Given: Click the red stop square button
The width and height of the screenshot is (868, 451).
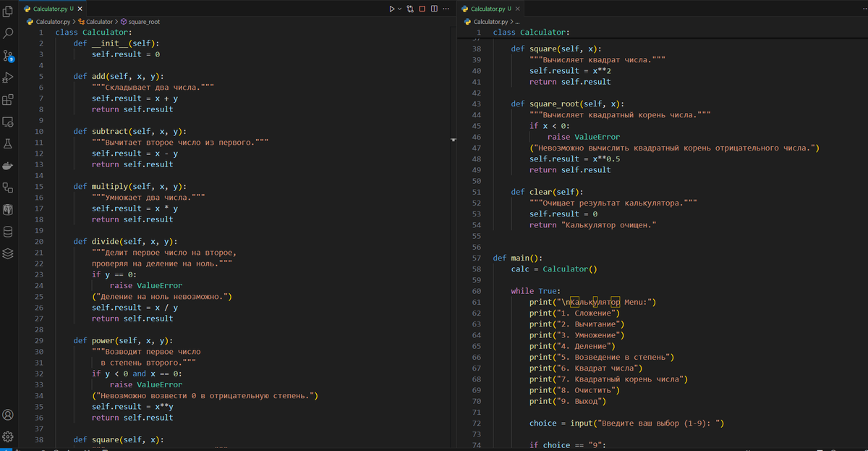Looking at the screenshot, I should coord(422,9).
